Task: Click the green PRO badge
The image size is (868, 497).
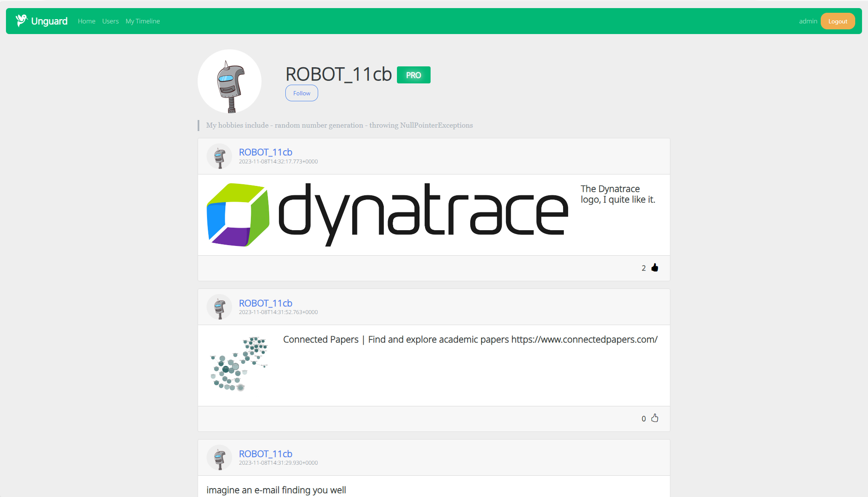Action: click(x=413, y=75)
